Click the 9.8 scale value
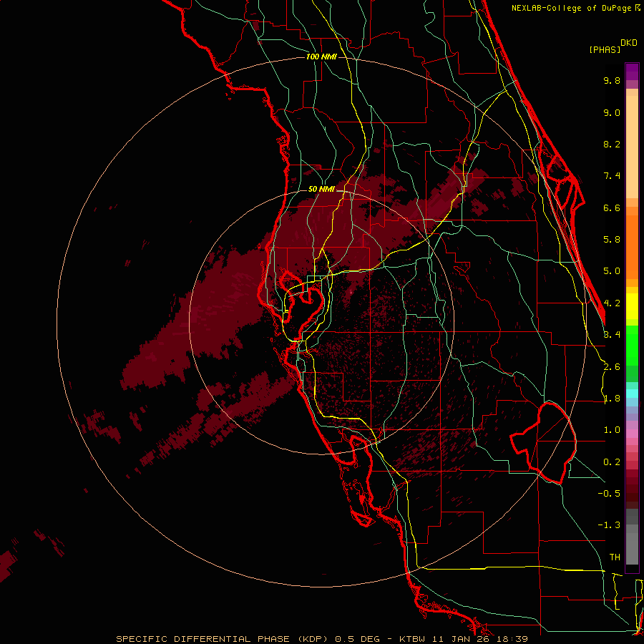 612,80
